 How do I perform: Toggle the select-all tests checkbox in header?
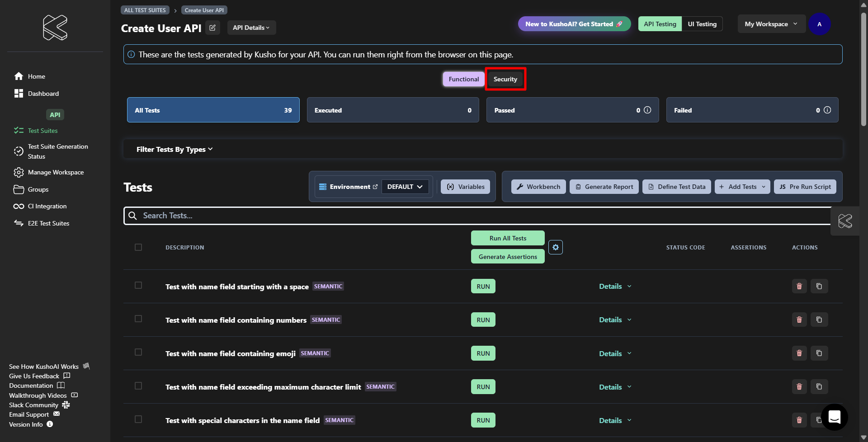[x=138, y=247]
